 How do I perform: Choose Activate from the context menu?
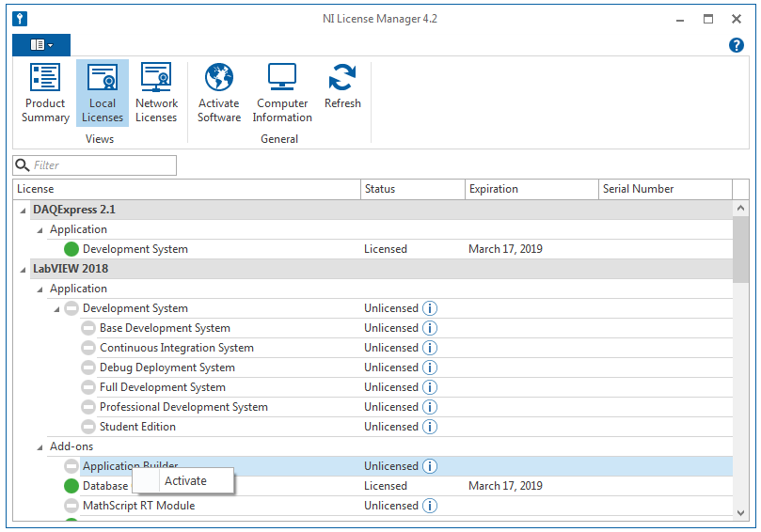185,481
